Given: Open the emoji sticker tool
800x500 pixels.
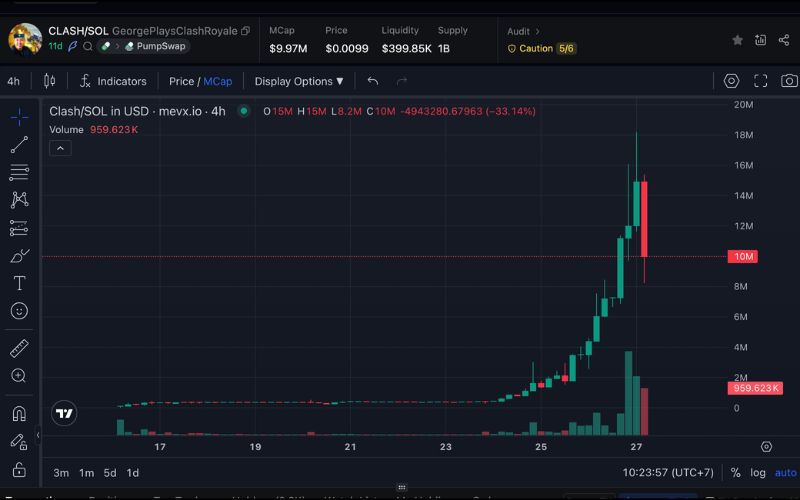Looking at the screenshot, I should point(19,311).
